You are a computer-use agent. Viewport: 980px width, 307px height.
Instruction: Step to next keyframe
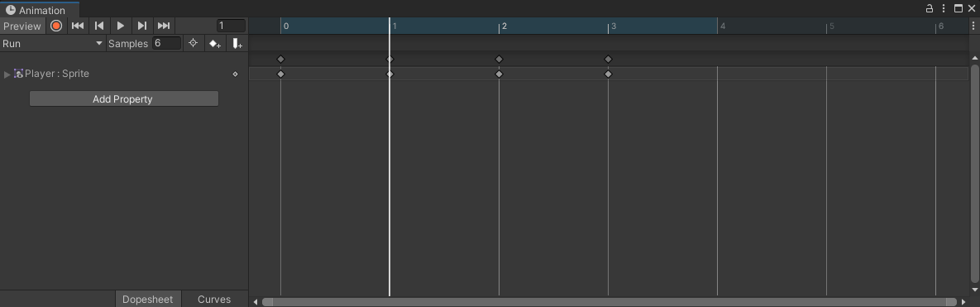(x=142, y=26)
